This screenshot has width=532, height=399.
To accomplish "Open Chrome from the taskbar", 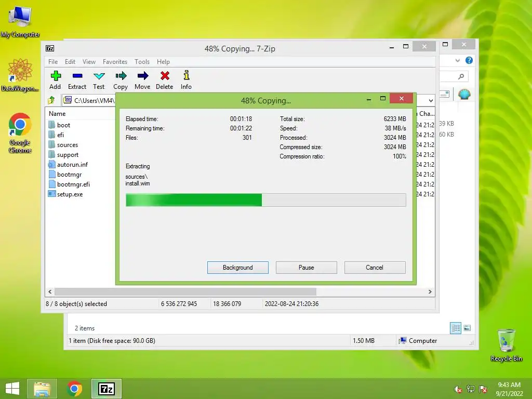I will pos(74,389).
